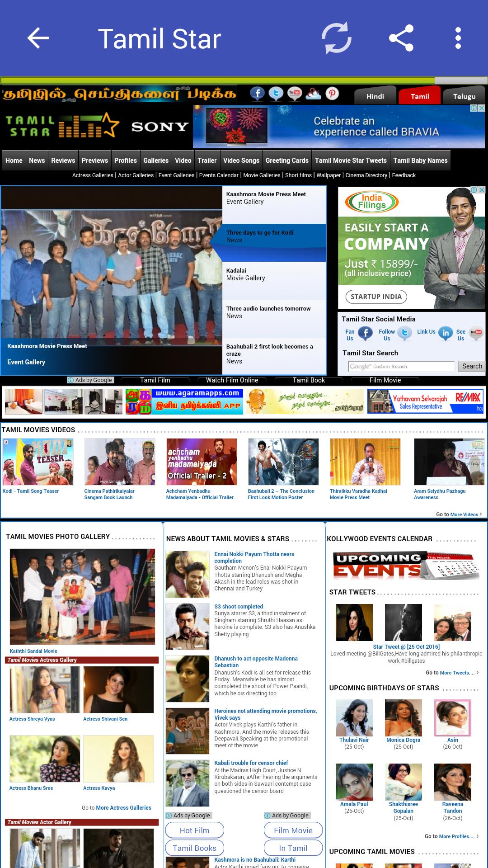Select the Tamil language tab
This screenshot has height=868, width=488.
[420, 96]
